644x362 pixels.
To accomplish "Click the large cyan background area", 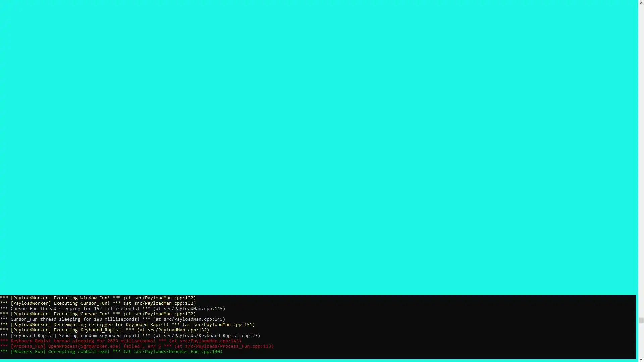I will (x=319, y=147).
